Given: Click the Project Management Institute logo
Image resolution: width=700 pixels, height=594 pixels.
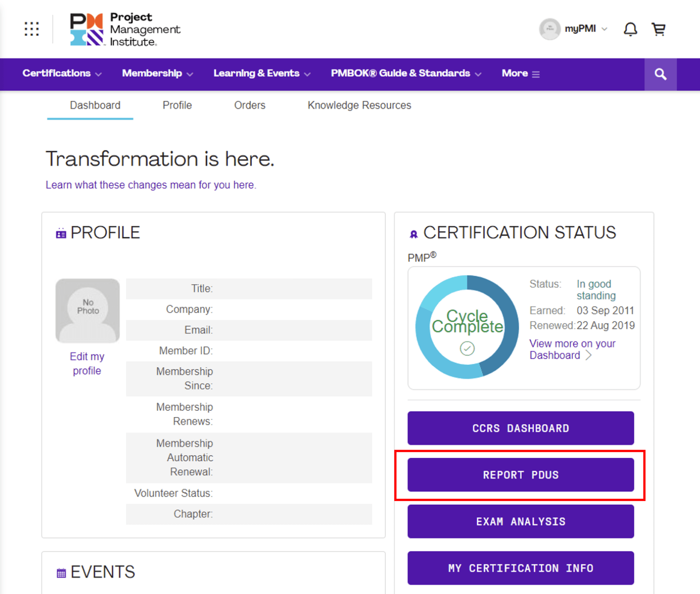Looking at the screenshot, I should pos(125,29).
